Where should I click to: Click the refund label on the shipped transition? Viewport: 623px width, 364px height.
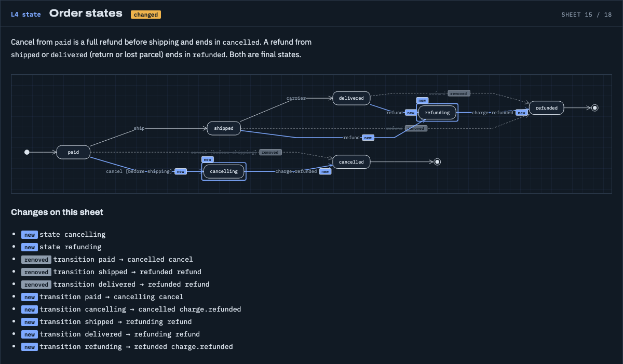point(351,138)
